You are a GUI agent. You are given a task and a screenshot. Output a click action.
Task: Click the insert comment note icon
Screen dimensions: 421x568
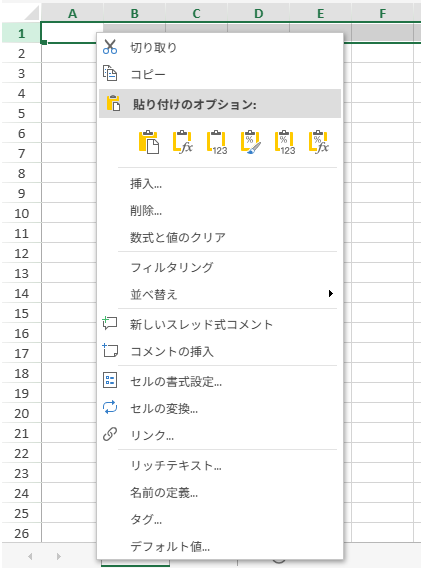click(x=110, y=350)
